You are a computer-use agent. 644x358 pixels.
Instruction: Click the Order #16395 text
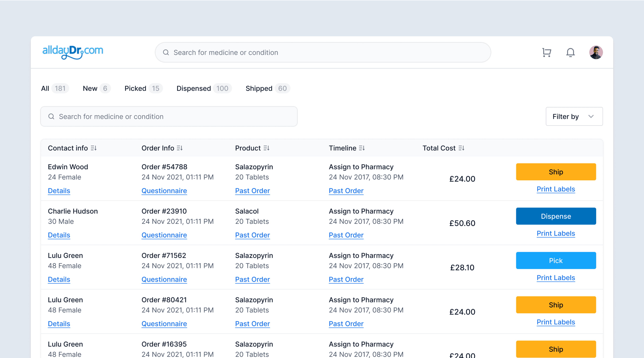coord(164,344)
